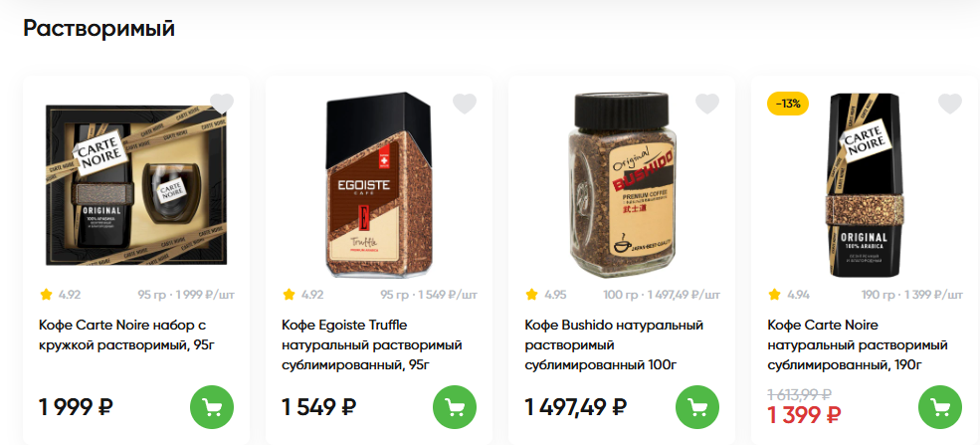Open the Bushido Original jar image

click(621, 185)
